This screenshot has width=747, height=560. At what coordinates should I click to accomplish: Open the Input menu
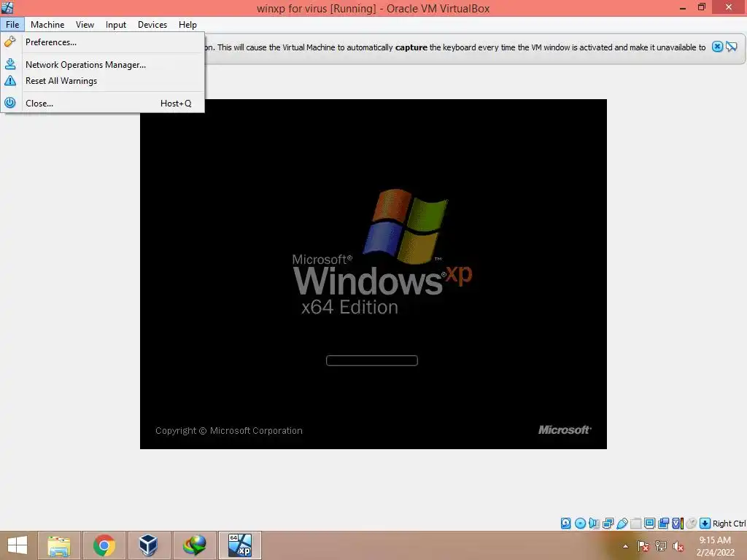point(116,24)
